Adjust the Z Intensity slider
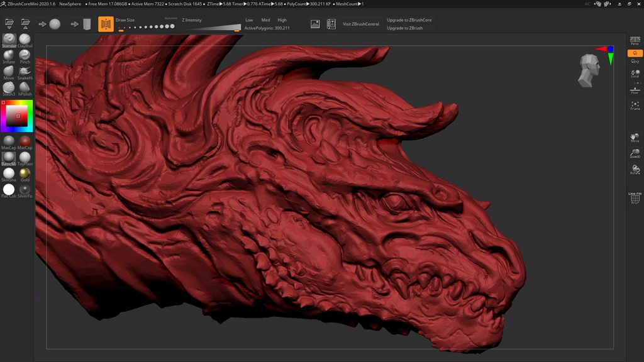The width and height of the screenshot is (644, 362). [211, 28]
